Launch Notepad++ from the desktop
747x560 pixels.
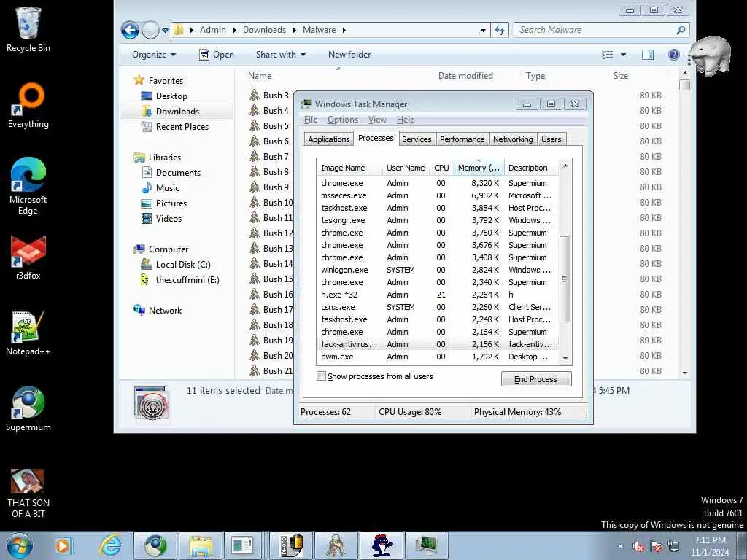pyautogui.click(x=28, y=332)
